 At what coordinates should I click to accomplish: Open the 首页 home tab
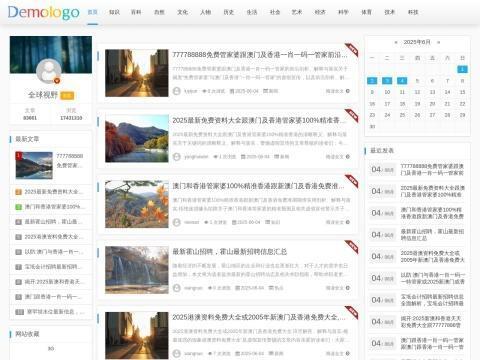pos(92,12)
